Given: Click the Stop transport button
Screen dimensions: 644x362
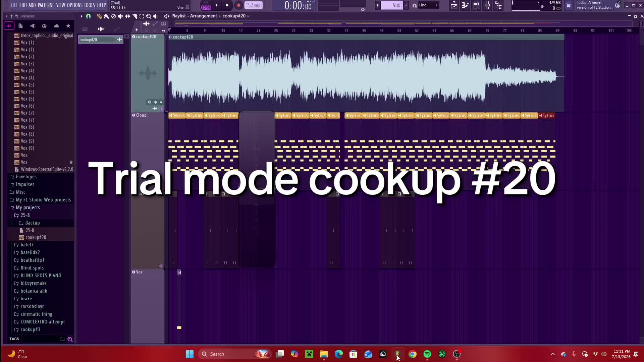Looking at the screenshot, I should tap(227, 5).
